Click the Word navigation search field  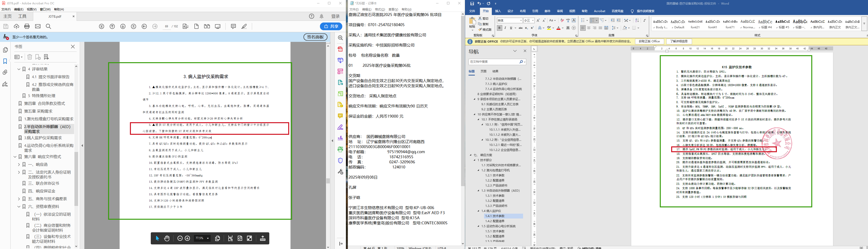click(x=494, y=62)
